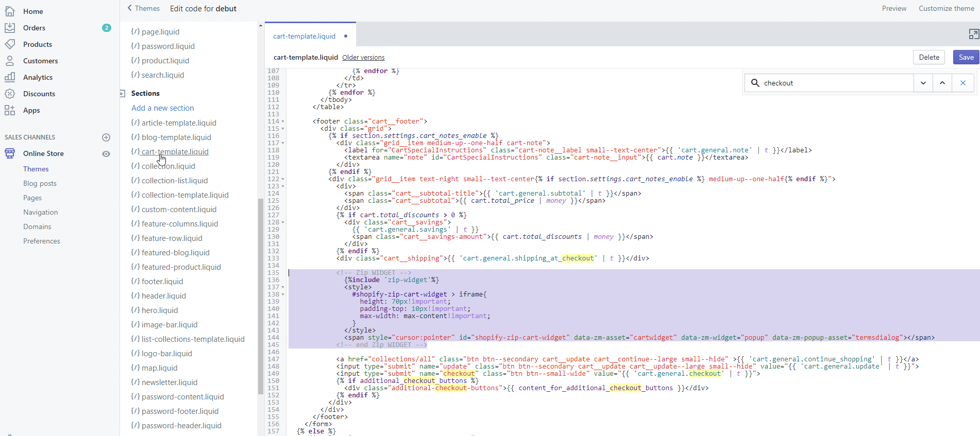Open Navigation under Online Store
Viewport: 980px width, 436px height.
pos(41,212)
